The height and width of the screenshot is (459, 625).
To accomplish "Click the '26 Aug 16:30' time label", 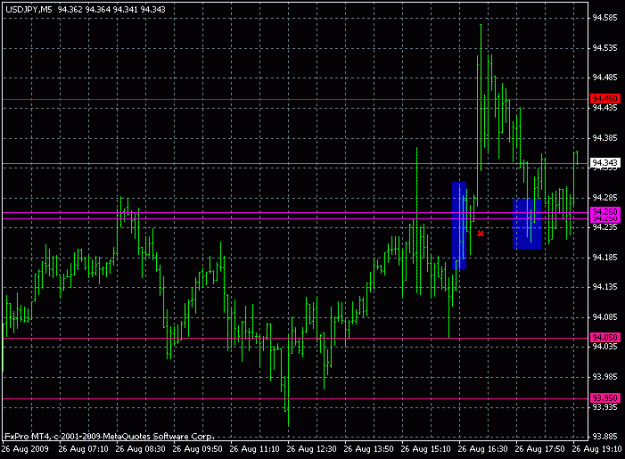I will (483, 449).
